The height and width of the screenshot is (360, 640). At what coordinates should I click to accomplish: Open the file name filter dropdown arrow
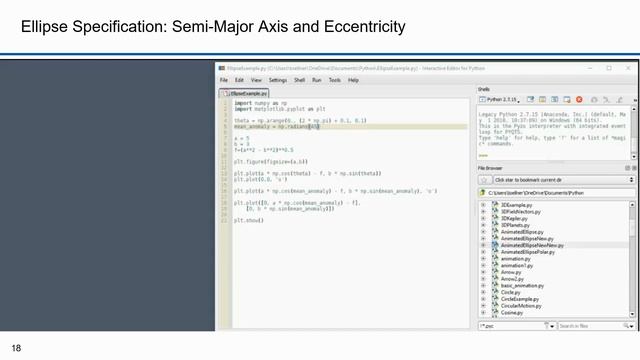[552, 326]
